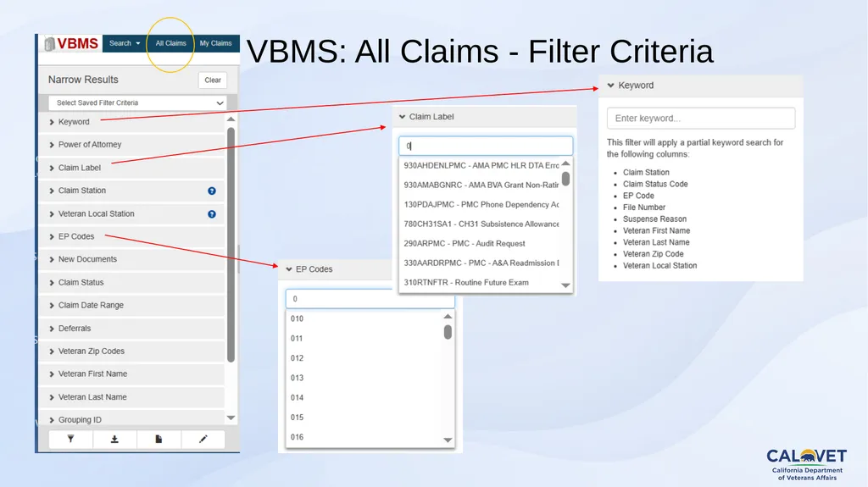Expand the EP Codes filter in sidebar
Viewport: 868px width, 487px height.
pyautogui.click(x=131, y=236)
